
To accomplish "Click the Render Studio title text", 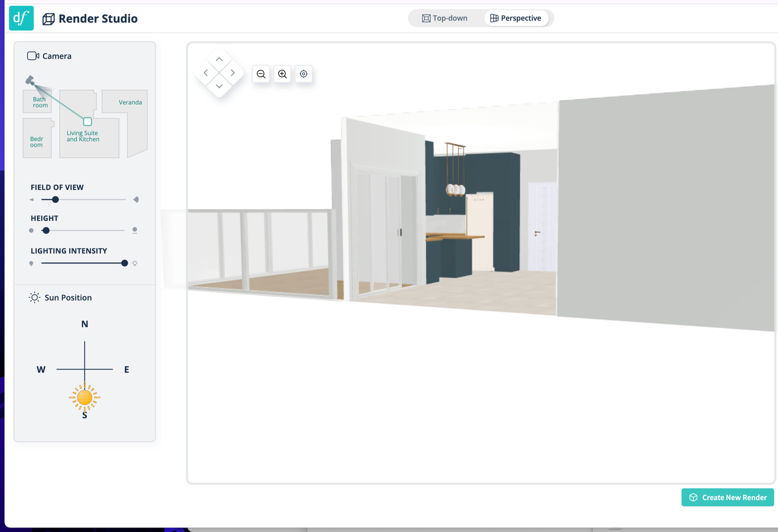I will 98,18.
